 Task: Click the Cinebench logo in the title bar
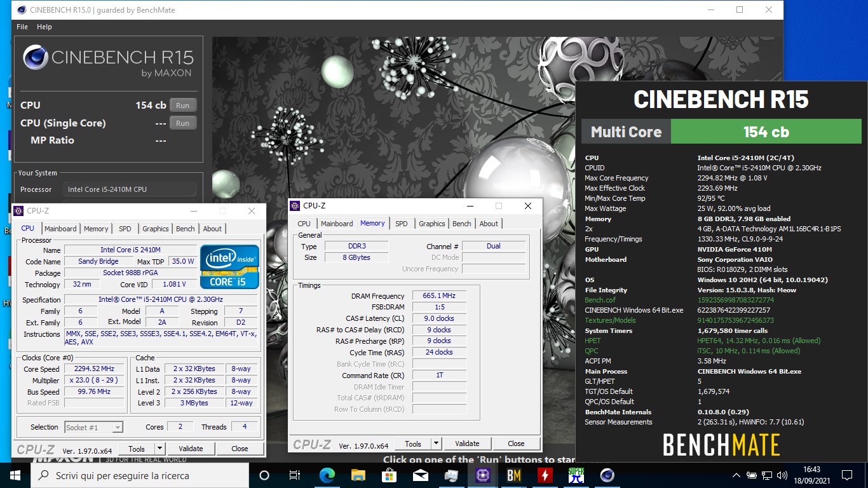tap(22, 10)
